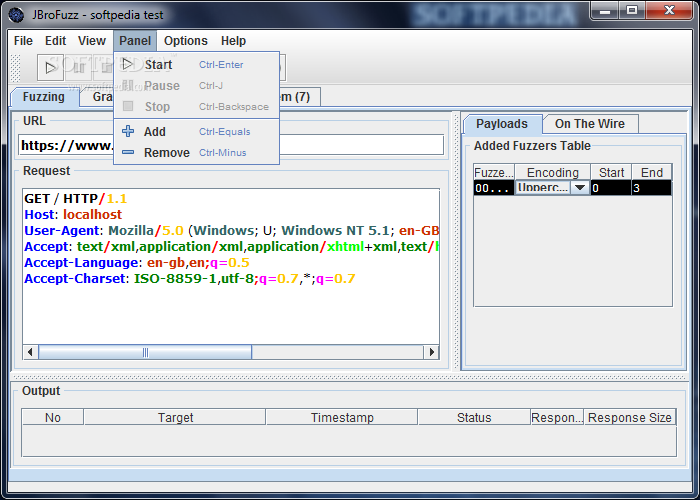This screenshot has height=500, width=700.
Task: Click the Request horizontal scrollbar thumb
Action: [x=145, y=352]
